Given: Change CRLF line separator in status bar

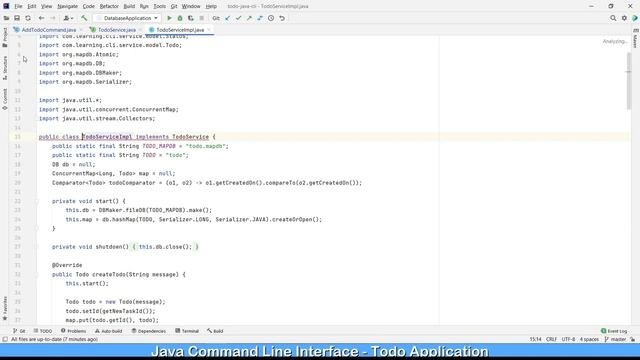Looking at the screenshot, I should (x=551, y=339).
